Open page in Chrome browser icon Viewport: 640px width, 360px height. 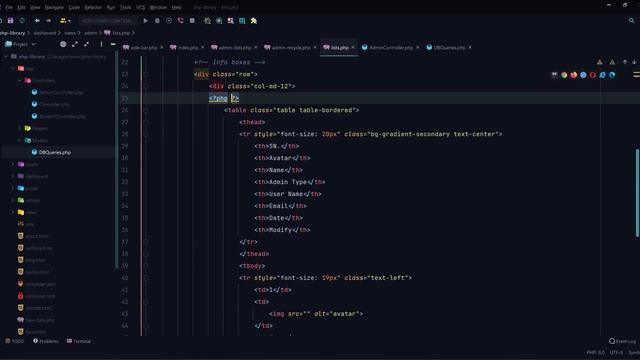pyautogui.click(x=564, y=75)
